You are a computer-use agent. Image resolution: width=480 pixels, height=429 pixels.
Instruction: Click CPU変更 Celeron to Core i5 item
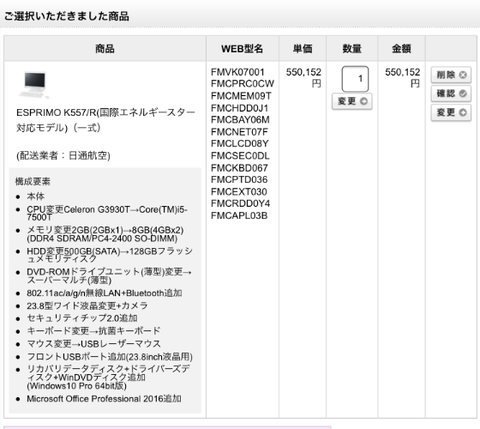pyautogui.click(x=107, y=213)
